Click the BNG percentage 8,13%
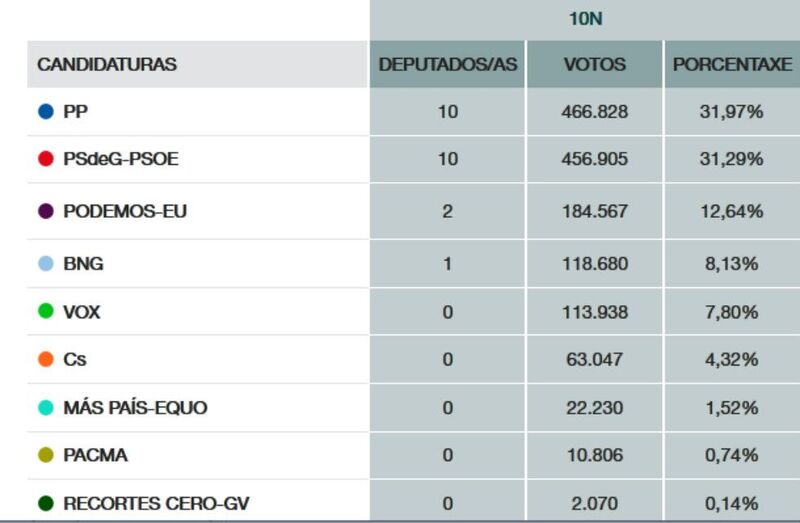The width and height of the screenshot is (800, 523). coord(731,265)
